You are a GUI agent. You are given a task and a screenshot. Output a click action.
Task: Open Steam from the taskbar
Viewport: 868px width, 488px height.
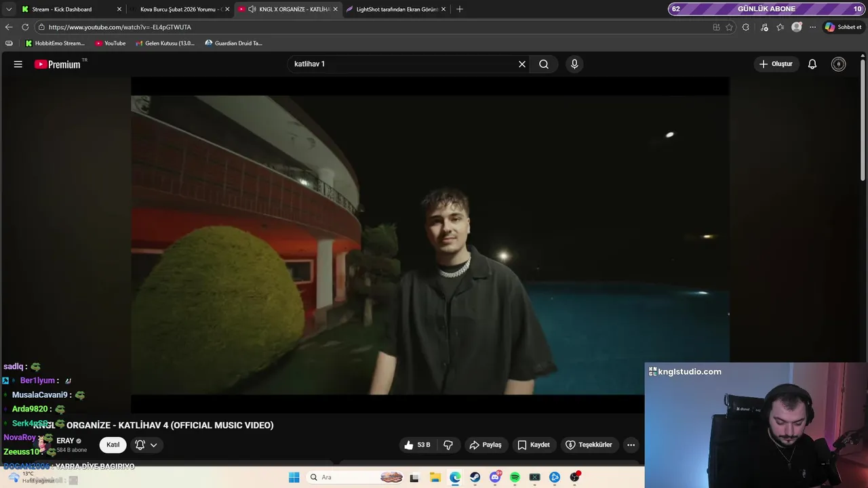(x=475, y=477)
